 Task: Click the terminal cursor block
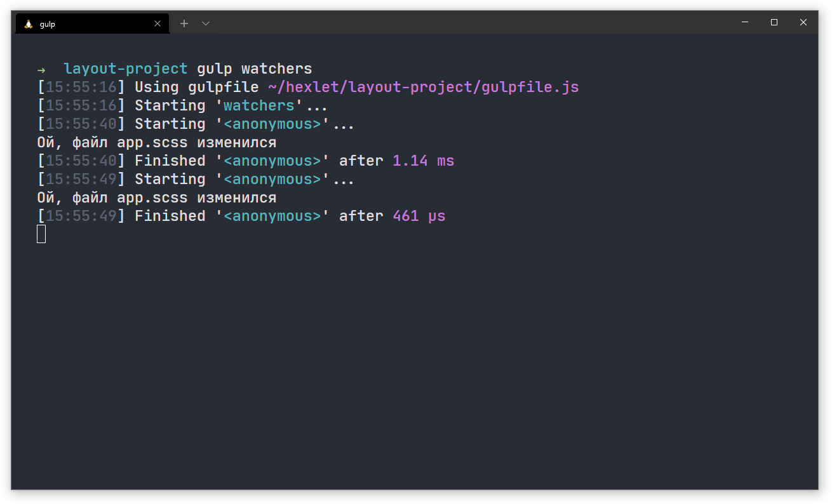(41, 234)
